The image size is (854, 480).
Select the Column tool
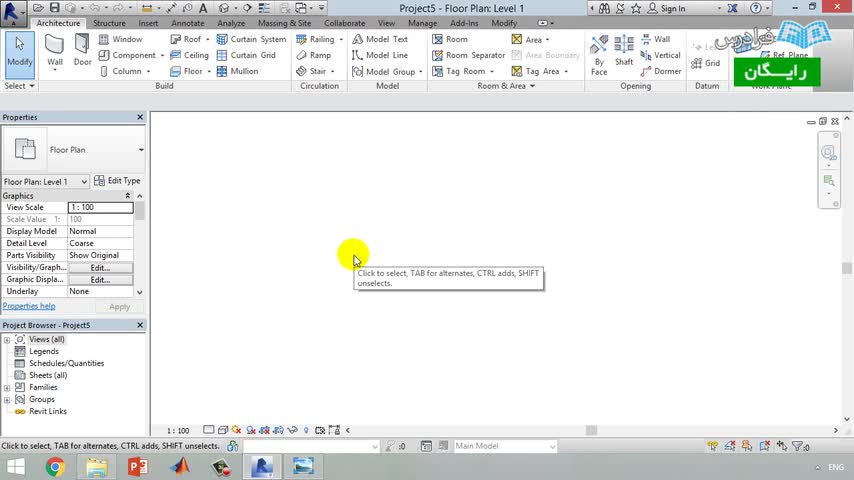pos(121,71)
